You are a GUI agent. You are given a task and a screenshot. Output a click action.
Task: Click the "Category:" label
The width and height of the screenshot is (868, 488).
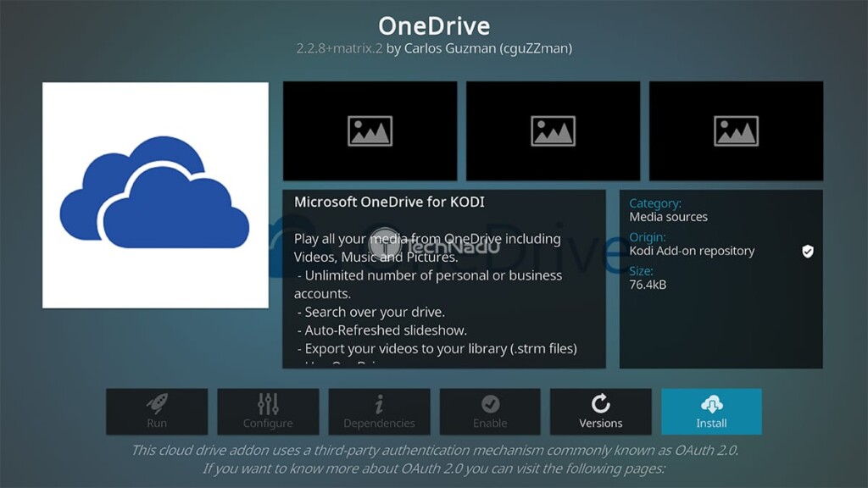tap(655, 203)
